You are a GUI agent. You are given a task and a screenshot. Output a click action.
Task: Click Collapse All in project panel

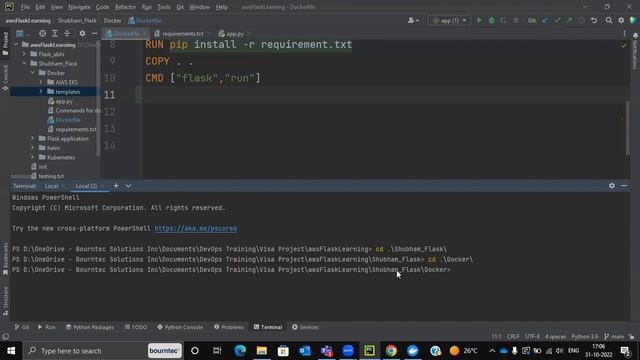click(67, 33)
